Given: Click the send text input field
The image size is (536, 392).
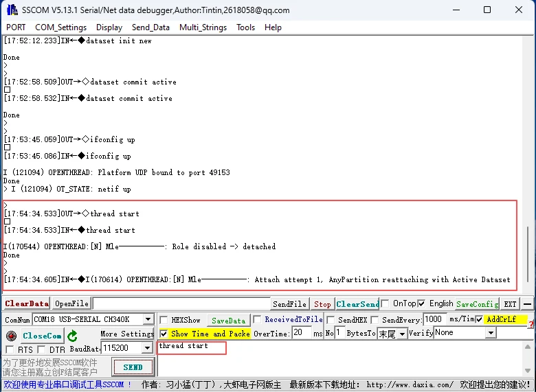Looking at the screenshot, I should point(192,347).
